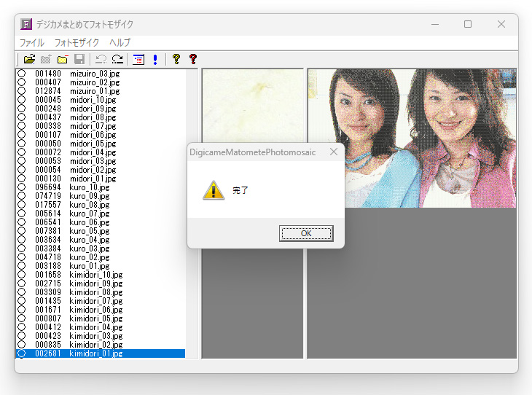The width and height of the screenshot is (532, 395).
Task: Select the midori_06.jpg row
Action: (x=101, y=135)
